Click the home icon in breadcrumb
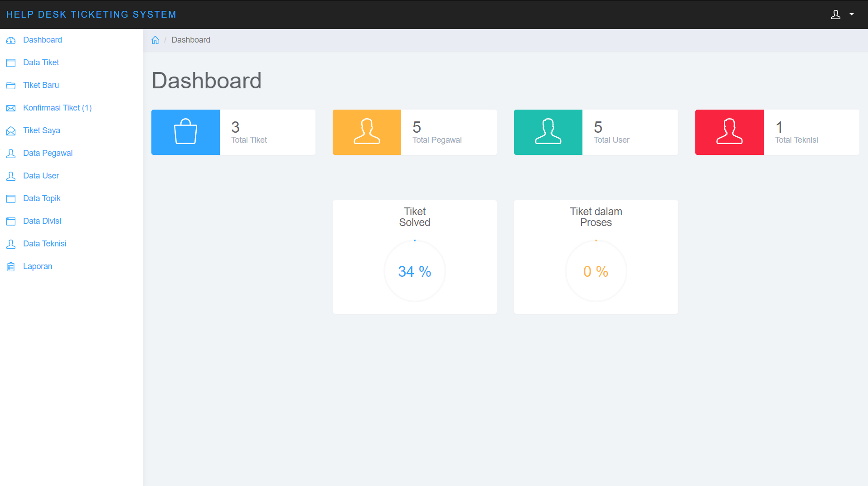Viewport: 868px width, 486px height. [155, 40]
